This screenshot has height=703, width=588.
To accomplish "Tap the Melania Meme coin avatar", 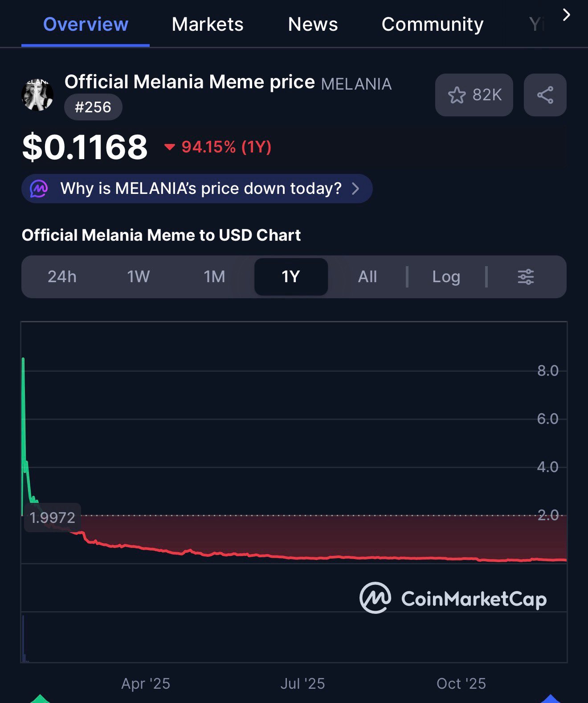I will 37,95.
